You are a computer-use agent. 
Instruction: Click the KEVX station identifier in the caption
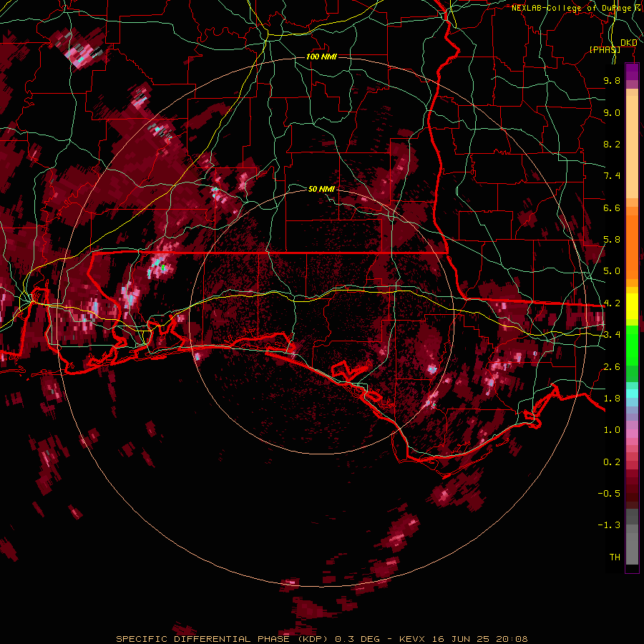coord(412,639)
